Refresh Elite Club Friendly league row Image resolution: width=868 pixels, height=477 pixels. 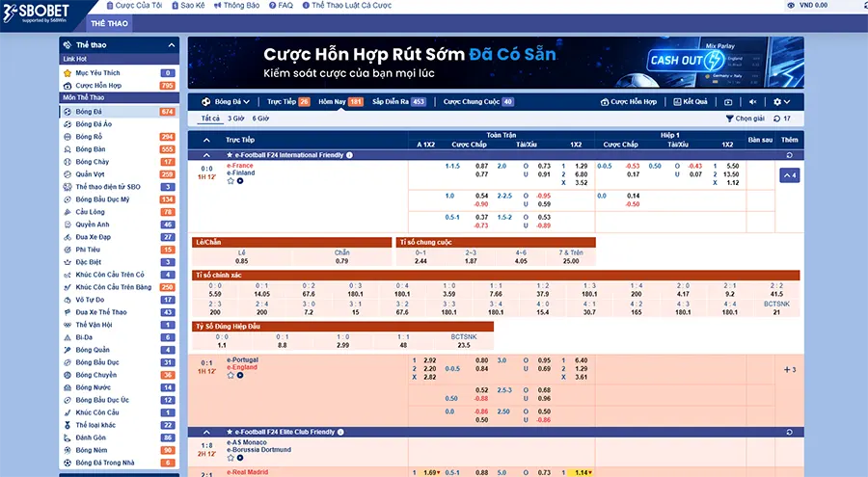tap(789, 432)
